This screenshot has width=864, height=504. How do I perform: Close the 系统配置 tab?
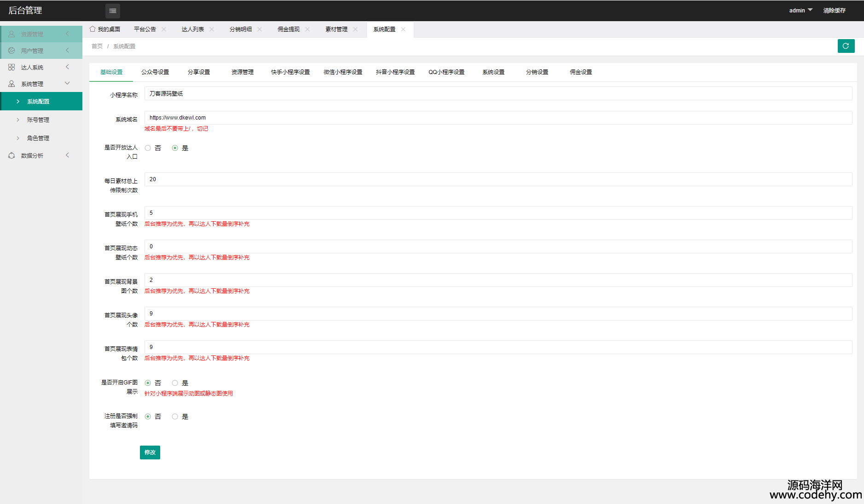[x=403, y=29]
